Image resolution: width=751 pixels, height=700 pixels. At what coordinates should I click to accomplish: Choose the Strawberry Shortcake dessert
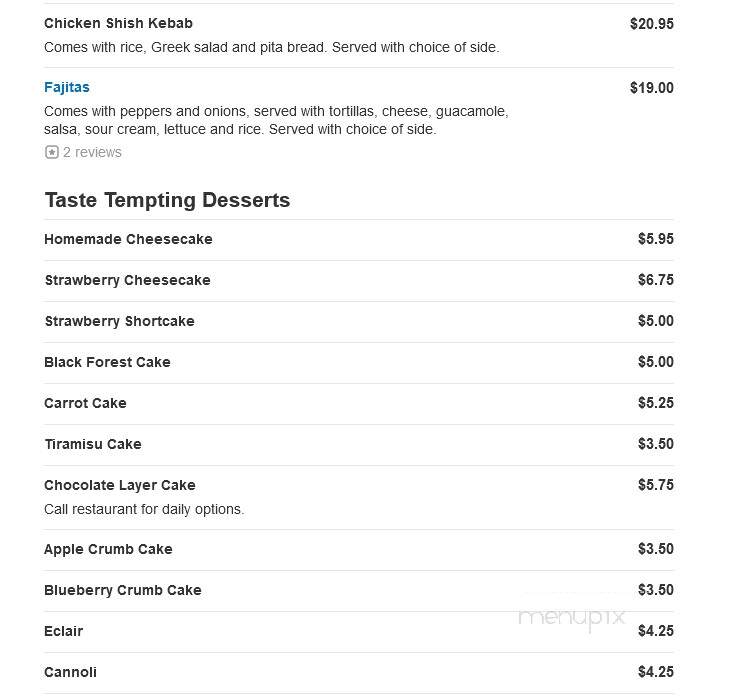(119, 321)
